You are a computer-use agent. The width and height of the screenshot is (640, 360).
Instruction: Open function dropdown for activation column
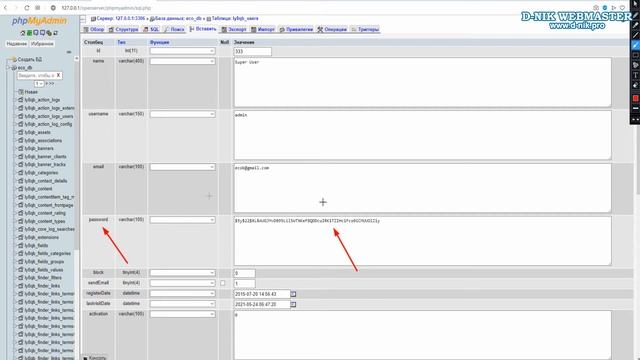[182, 314]
